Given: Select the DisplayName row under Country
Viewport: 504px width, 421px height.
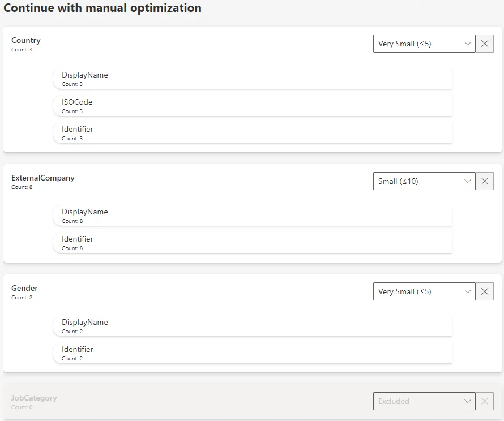Looking at the screenshot, I should (253, 79).
